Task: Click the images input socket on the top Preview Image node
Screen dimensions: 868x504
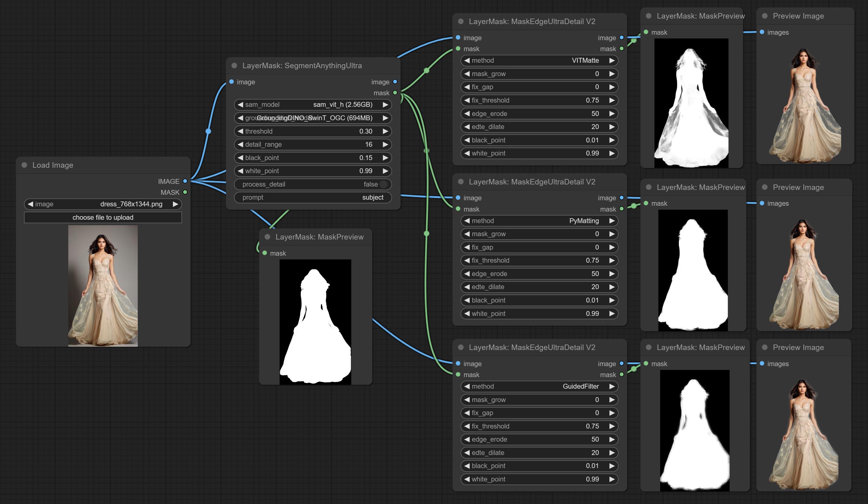Action: [762, 32]
